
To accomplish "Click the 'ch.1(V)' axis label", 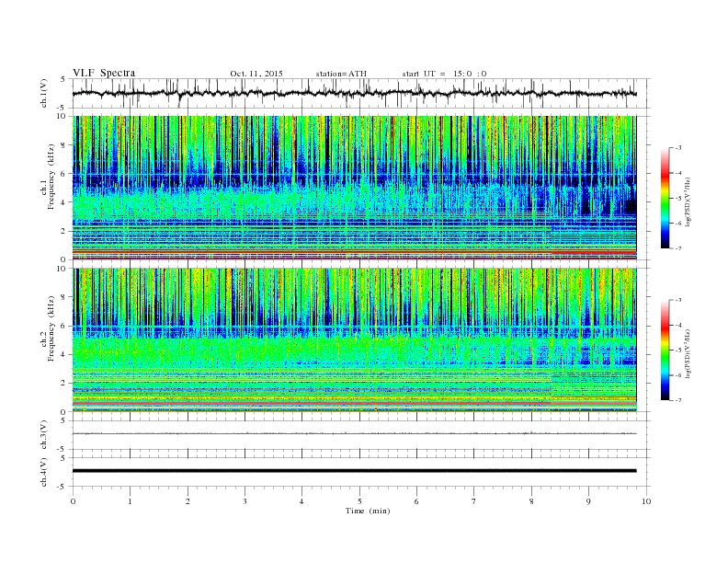I will coord(44,93).
